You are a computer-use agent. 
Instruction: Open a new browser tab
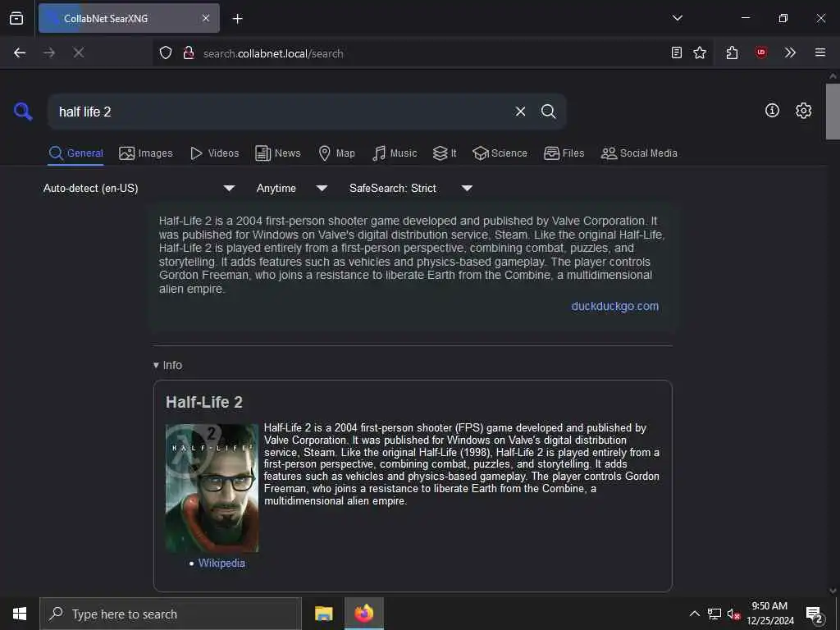237,19
